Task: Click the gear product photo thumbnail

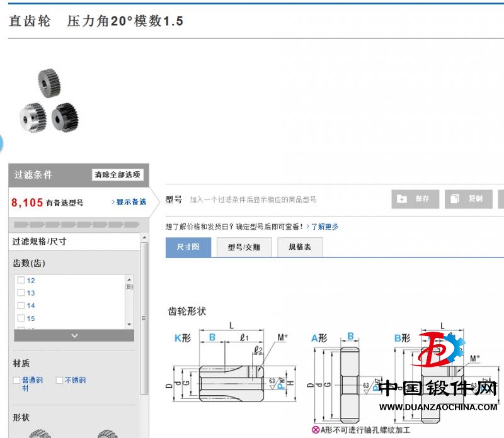Action: pos(49,101)
